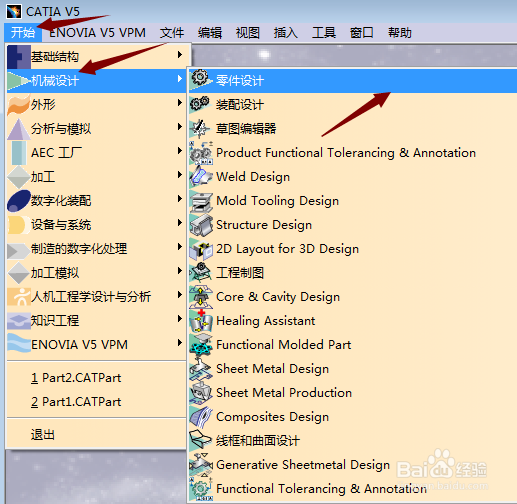Click the 草图编辑器 sketcher icon
The image size is (517, 504).
point(201,129)
